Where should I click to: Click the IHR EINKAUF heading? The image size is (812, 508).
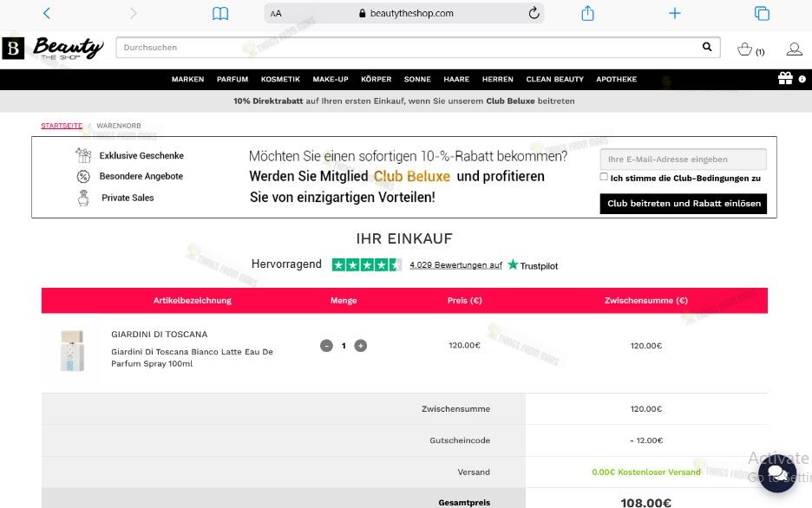(x=404, y=238)
